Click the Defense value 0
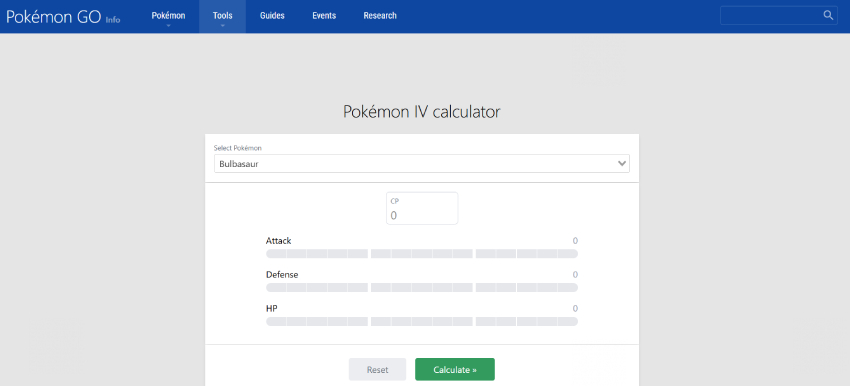The image size is (850, 386). [575, 275]
